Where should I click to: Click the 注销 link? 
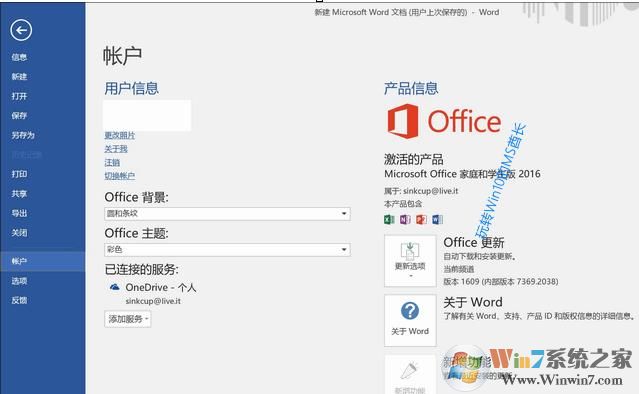[112, 163]
